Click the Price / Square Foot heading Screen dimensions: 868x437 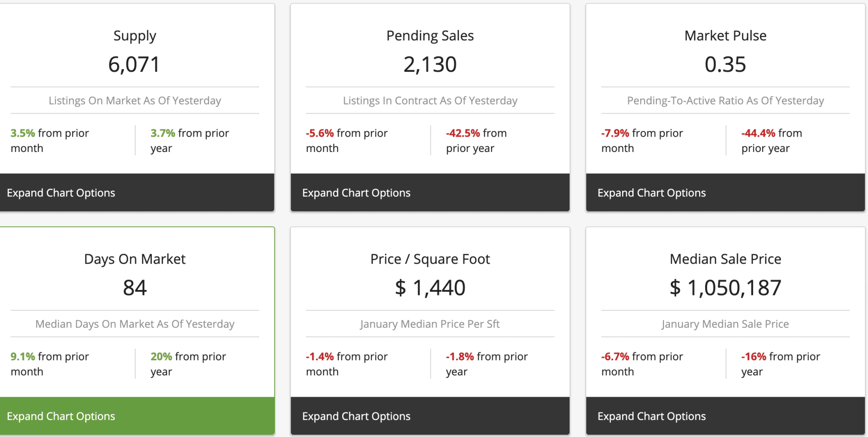(x=430, y=259)
